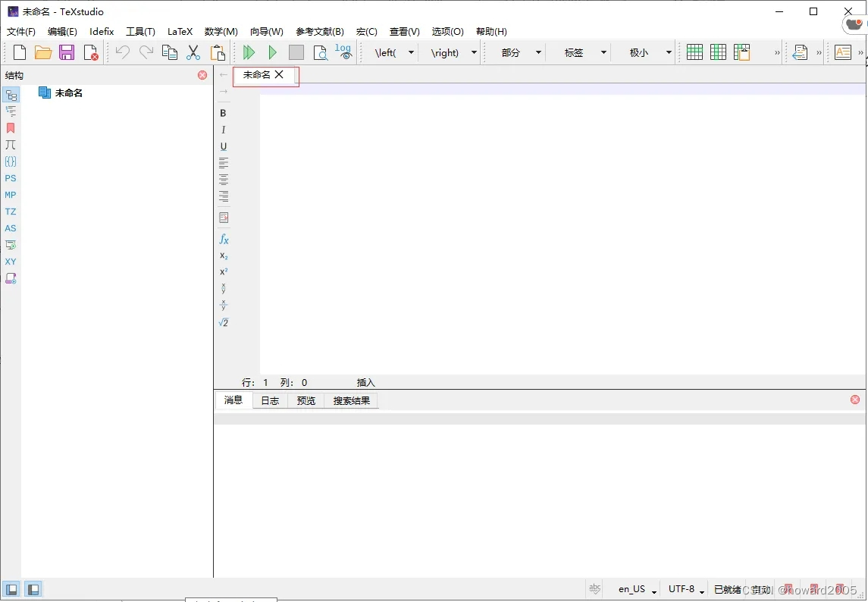
Task: Select the structure tree view sidebar icon
Action: coord(11,96)
